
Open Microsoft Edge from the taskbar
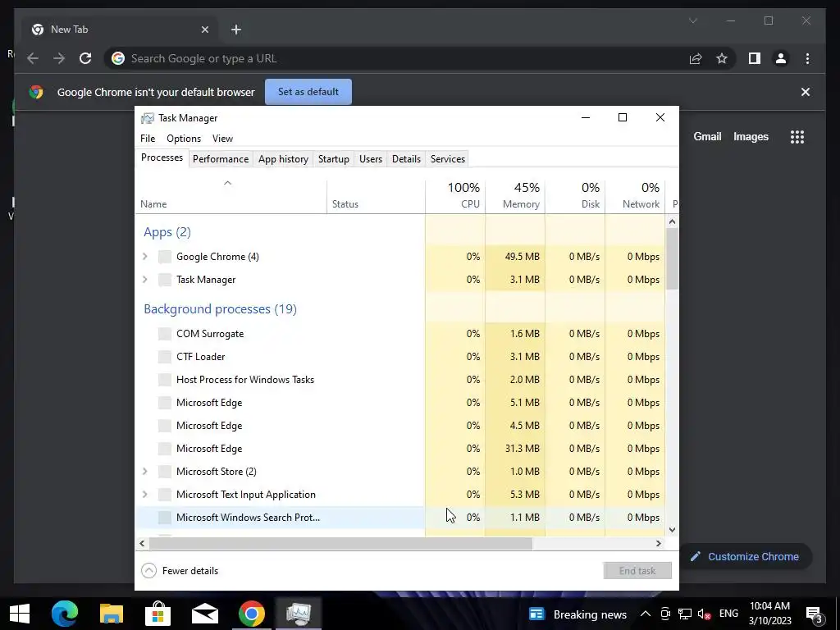tap(65, 614)
